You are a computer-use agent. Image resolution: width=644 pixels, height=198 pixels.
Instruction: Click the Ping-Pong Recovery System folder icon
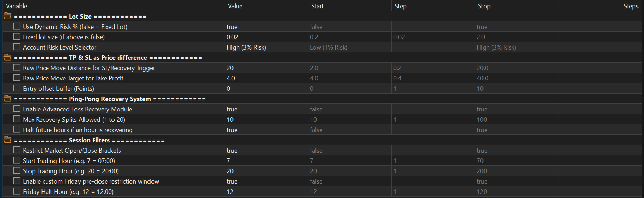[x=8, y=99]
